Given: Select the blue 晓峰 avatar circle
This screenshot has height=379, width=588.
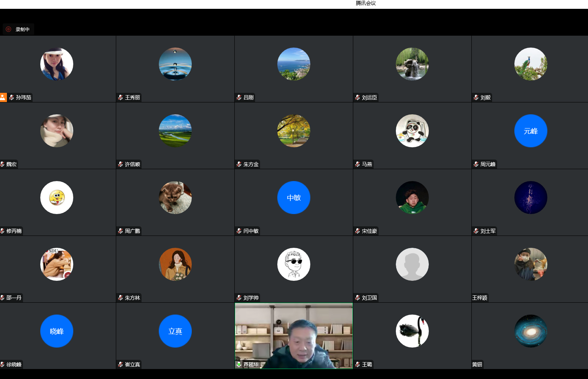Looking at the screenshot, I should (56, 331).
